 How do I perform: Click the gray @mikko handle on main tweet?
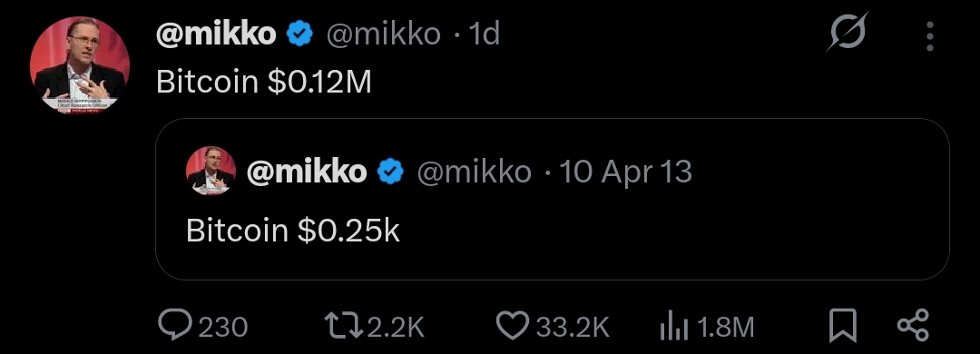point(384,34)
